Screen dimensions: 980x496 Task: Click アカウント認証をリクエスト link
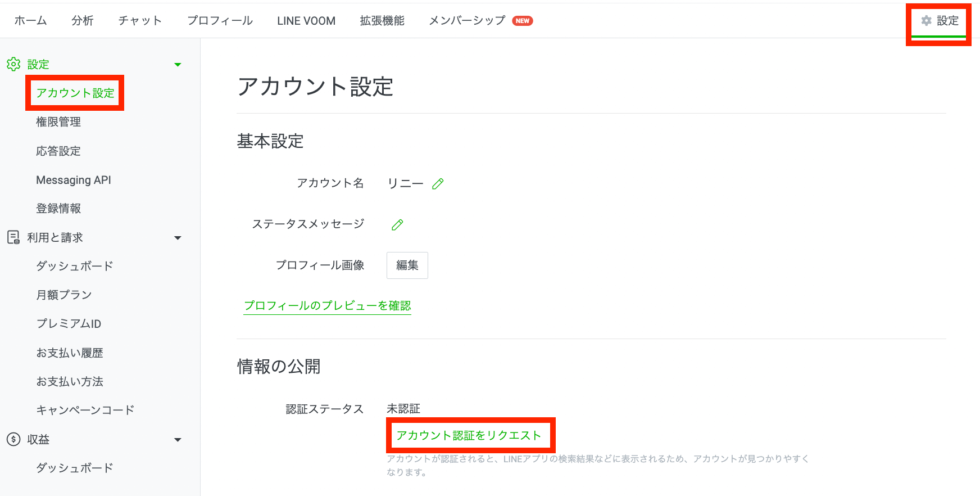[469, 435]
